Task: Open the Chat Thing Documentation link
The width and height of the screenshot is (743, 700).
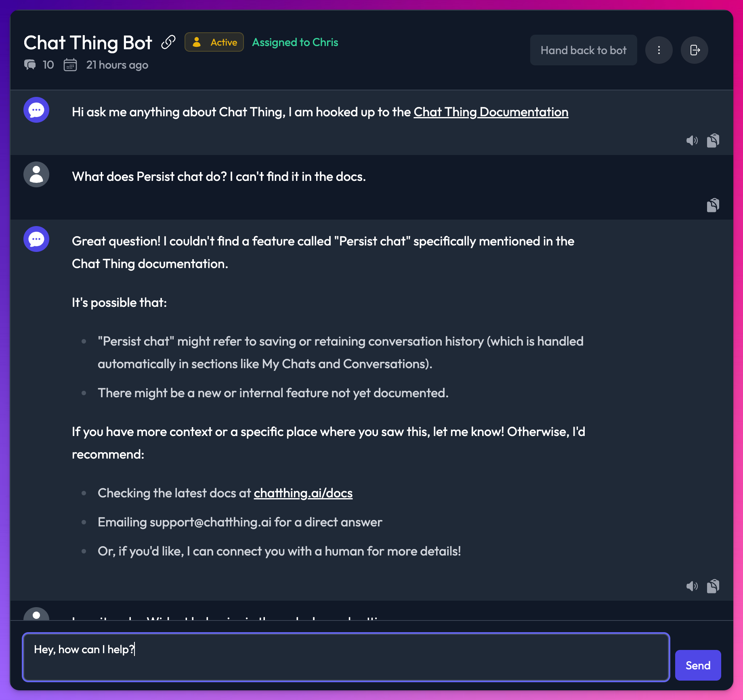Action: [x=491, y=112]
